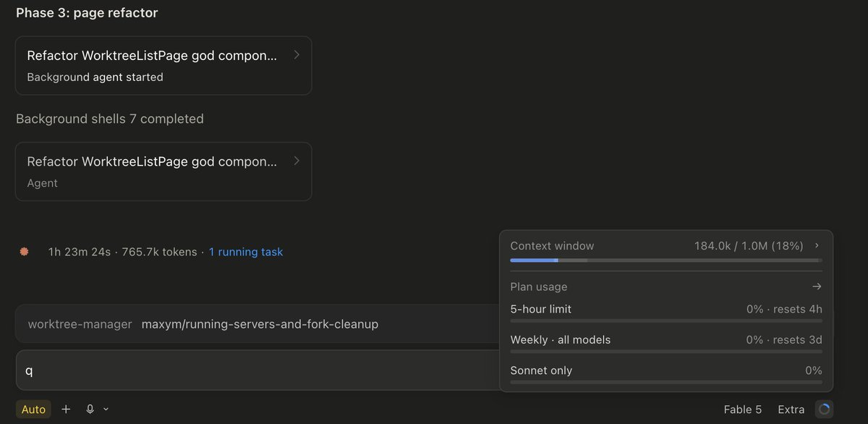Image resolution: width=868 pixels, height=424 pixels.
Task: Click the orange activity spinner icon
Action: (x=24, y=252)
